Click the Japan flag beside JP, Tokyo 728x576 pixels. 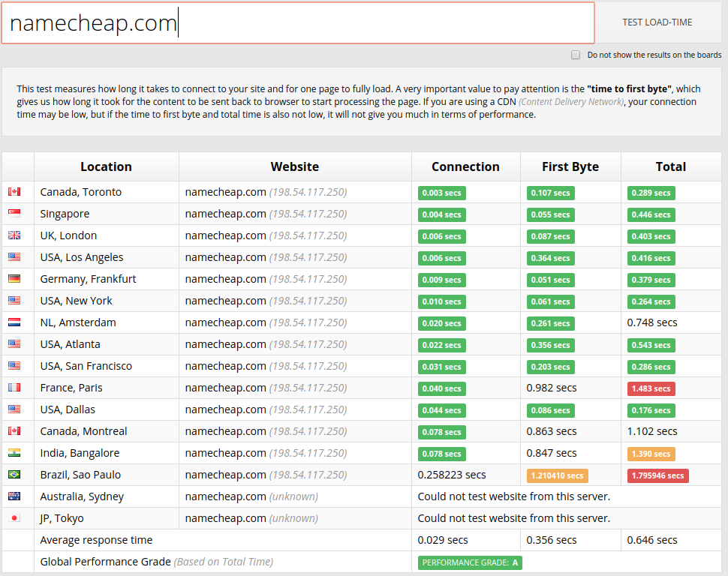click(x=14, y=517)
